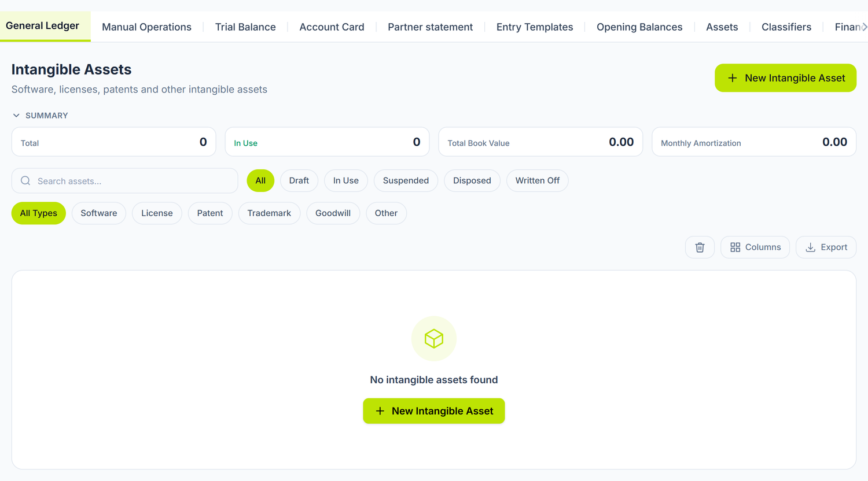
Task: Click the Monthly Amortization card
Action: (754, 142)
